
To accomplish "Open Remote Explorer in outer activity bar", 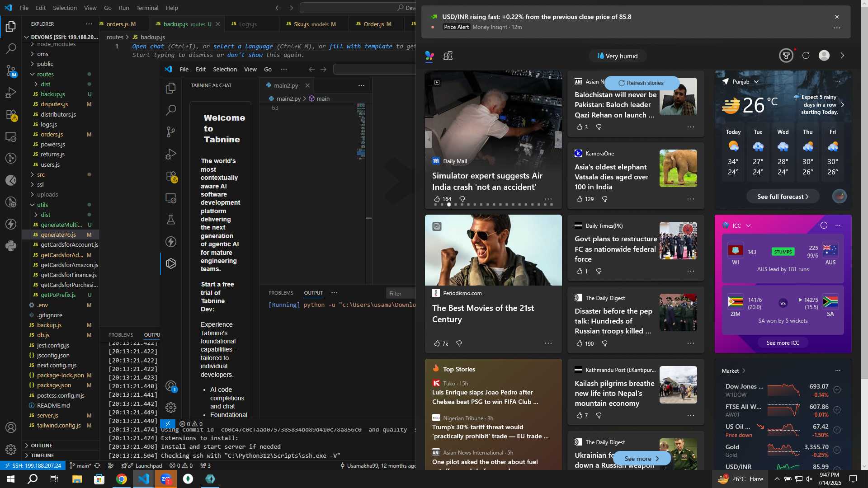I will tap(11, 136).
